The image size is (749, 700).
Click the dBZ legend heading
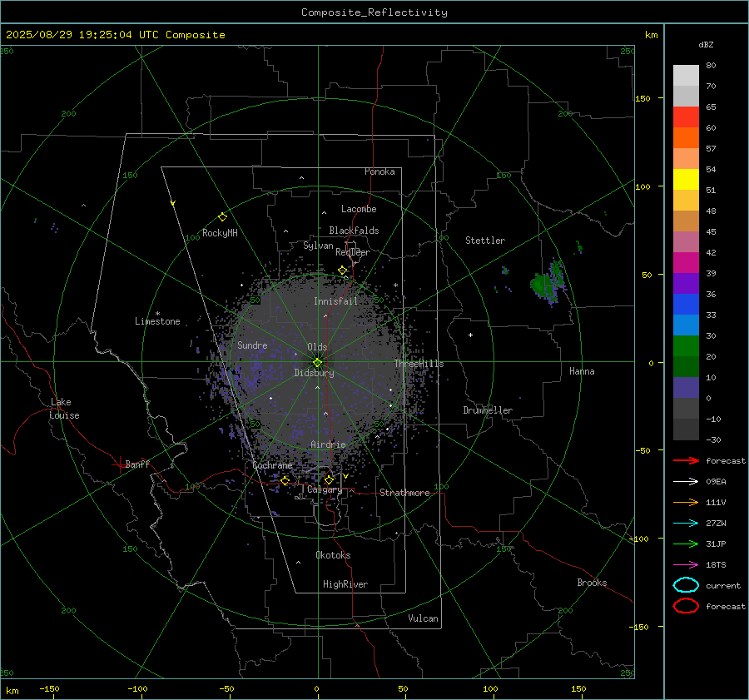(706, 44)
